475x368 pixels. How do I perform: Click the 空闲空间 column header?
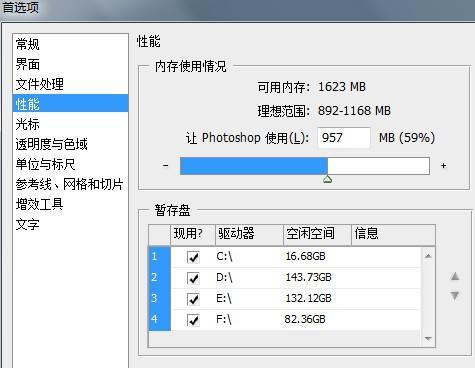point(317,235)
